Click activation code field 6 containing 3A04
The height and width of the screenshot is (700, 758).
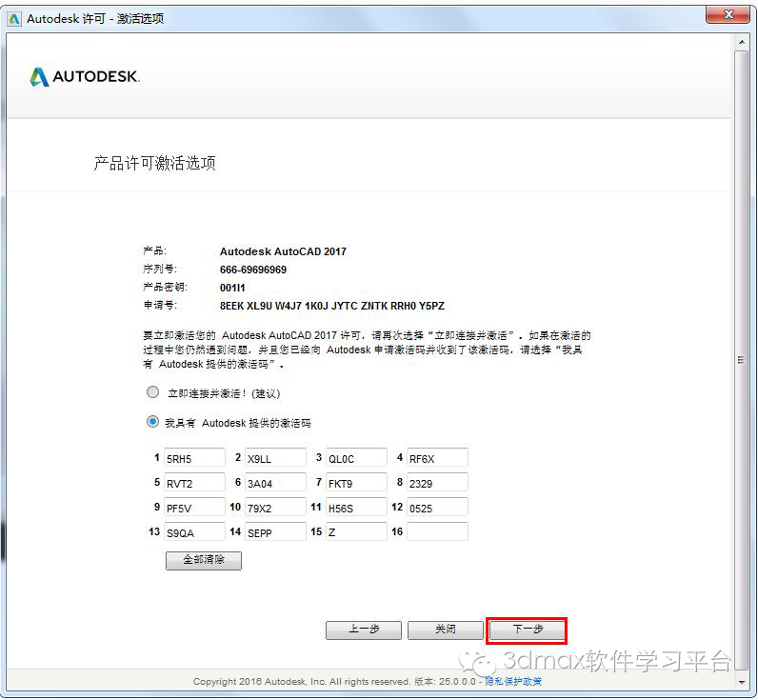[x=275, y=483]
